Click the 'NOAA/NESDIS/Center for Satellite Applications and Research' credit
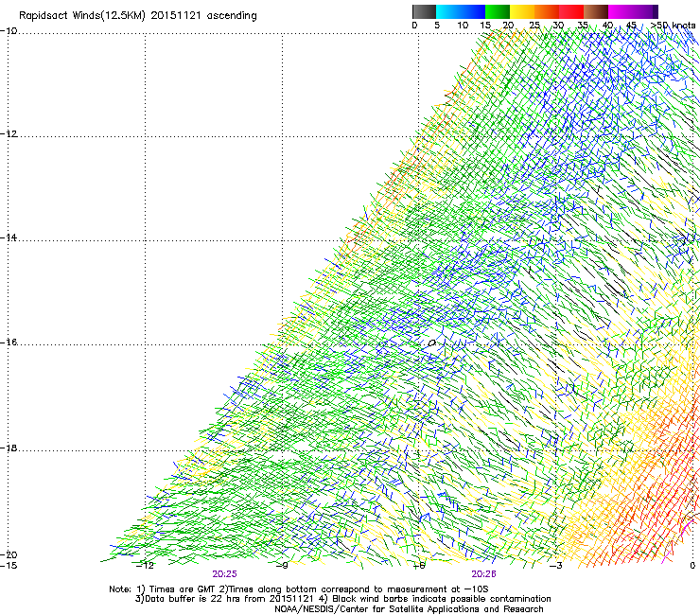The image size is (700, 615). point(409,609)
